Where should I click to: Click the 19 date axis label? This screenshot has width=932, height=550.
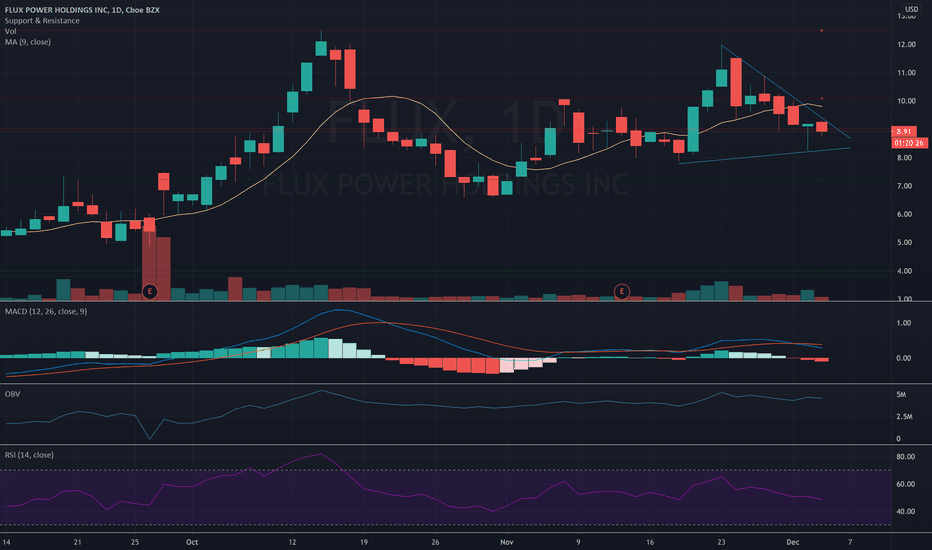point(364,542)
